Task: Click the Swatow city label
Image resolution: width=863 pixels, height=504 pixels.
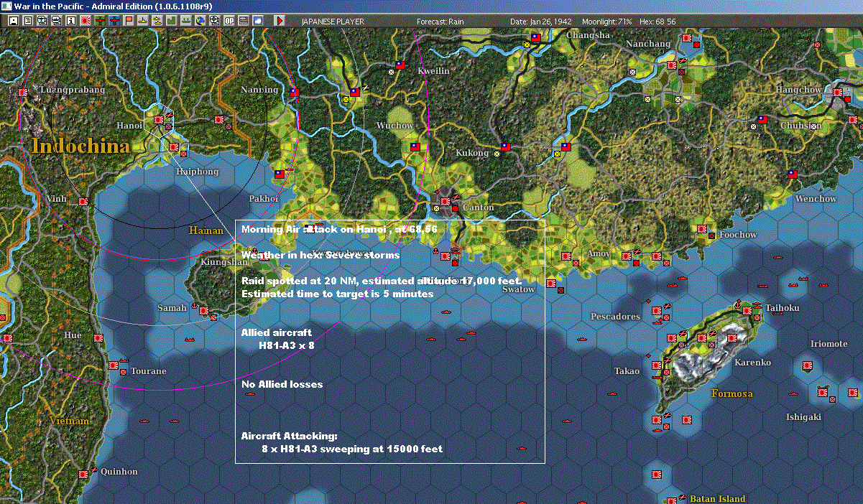Action: click(518, 289)
